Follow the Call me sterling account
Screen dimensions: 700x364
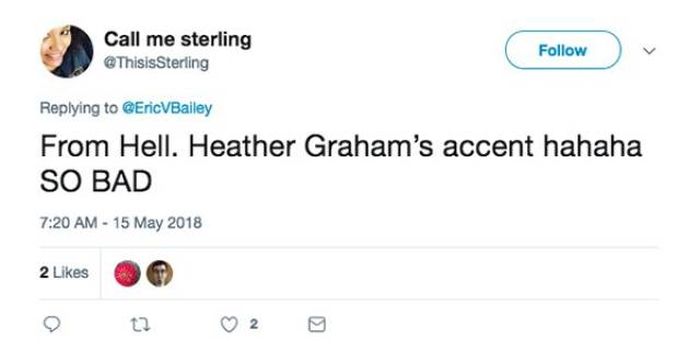[x=563, y=50]
